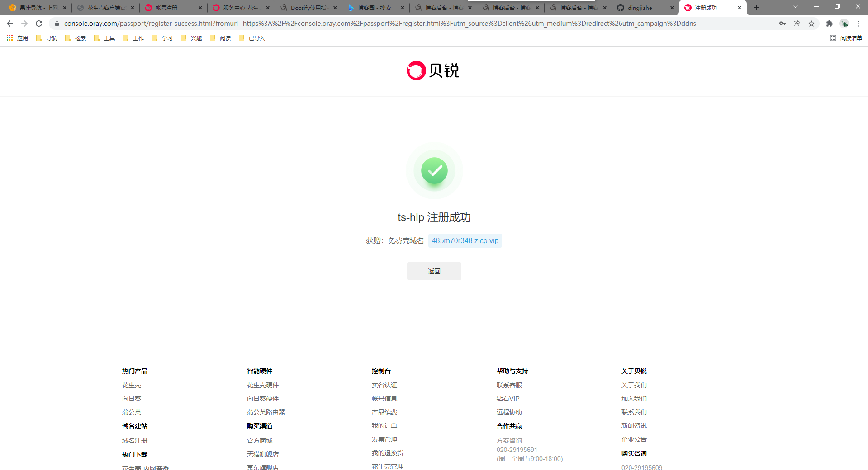Open the 我的退换货 link
The width and height of the screenshot is (868, 470).
[x=388, y=453]
